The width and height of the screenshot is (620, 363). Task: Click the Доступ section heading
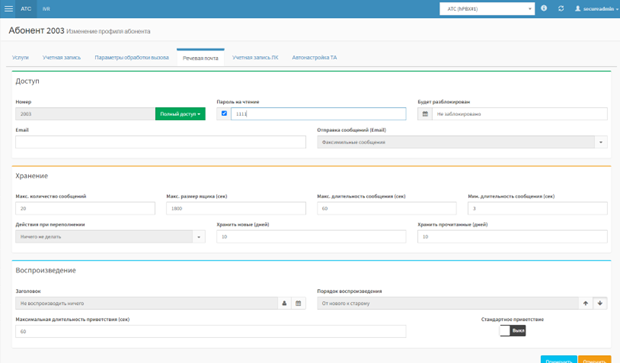(x=27, y=81)
